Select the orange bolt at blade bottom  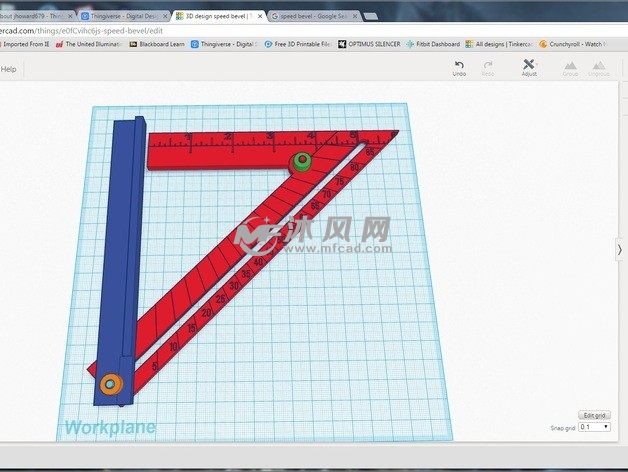pos(110,383)
